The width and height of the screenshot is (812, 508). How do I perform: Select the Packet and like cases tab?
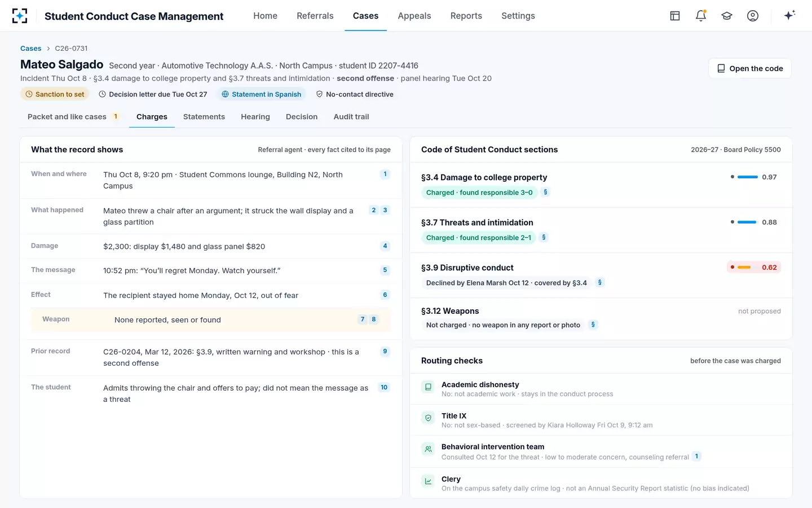click(73, 117)
